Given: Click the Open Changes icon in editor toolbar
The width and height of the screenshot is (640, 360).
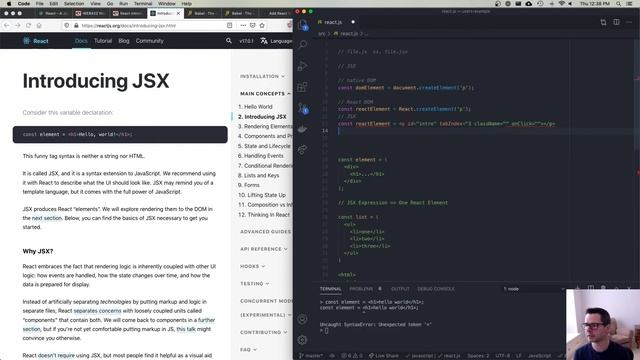Looking at the screenshot, I should (603, 22).
